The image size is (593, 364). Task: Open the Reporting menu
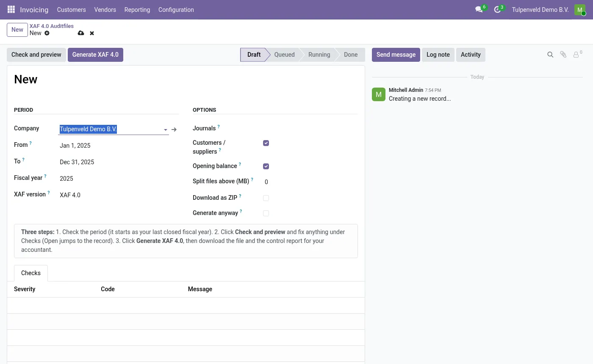coord(137,9)
